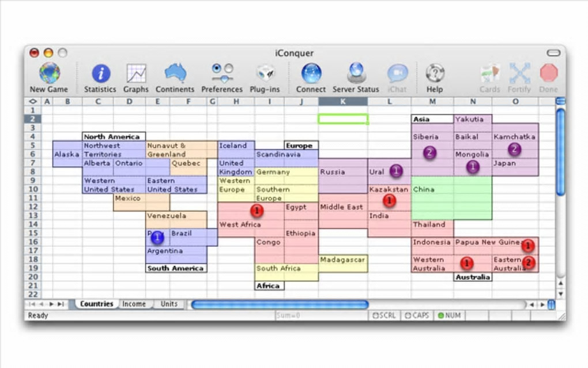Select the Alaska territory
Viewport: 588px width, 368px height.
click(x=67, y=154)
